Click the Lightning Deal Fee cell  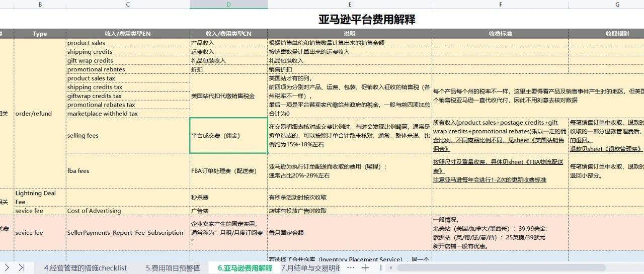pyautogui.click(x=40, y=198)
